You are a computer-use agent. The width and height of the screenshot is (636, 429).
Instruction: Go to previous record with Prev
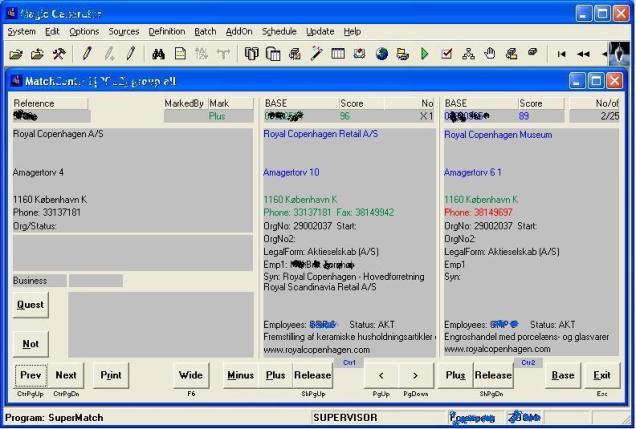tap(31, 375)
